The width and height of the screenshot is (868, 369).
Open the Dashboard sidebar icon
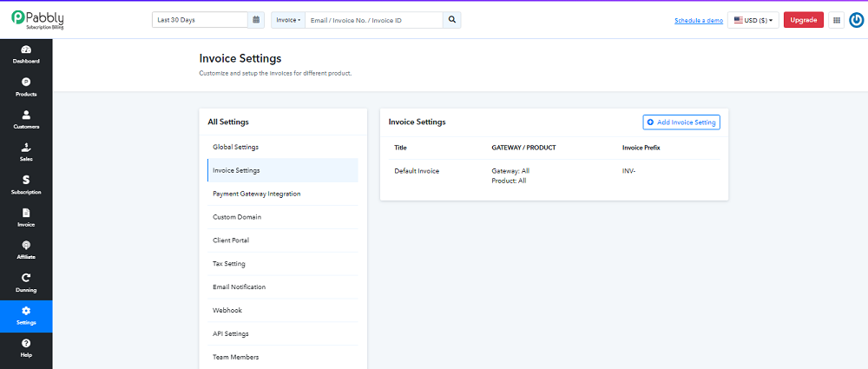click(x=26, y=55)
